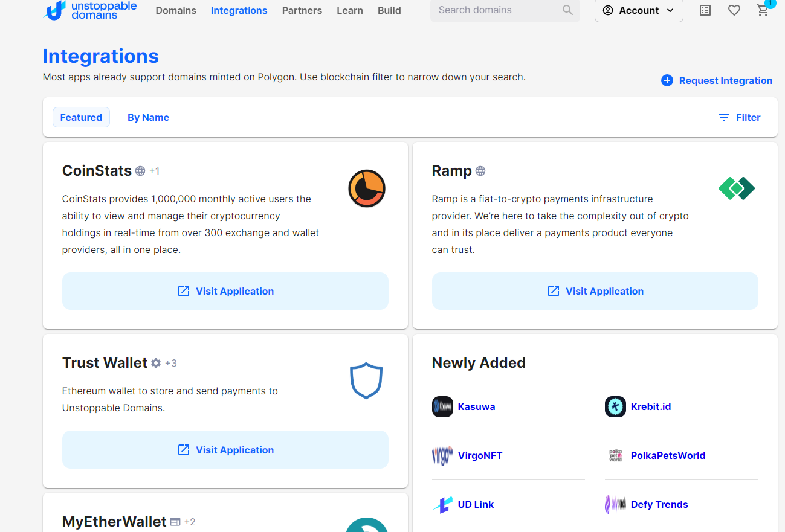
Task: Click the CoinStats card title
Action: [97, 171]
